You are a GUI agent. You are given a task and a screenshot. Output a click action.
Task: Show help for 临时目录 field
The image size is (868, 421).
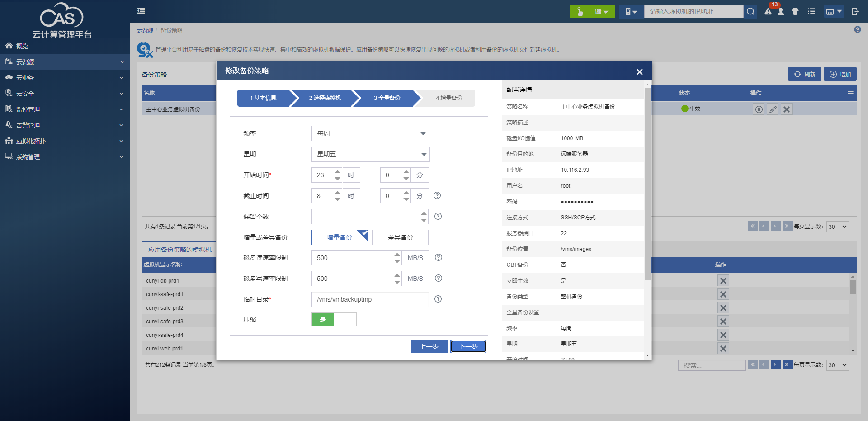click(438, 299)
